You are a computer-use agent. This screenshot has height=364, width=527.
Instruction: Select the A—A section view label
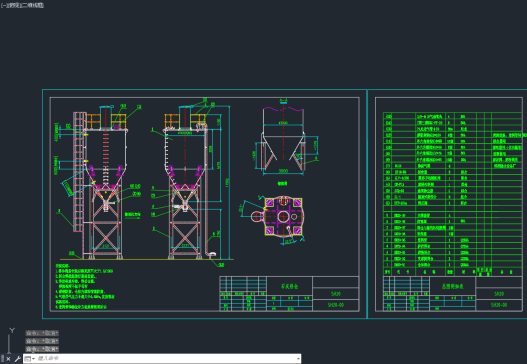click(283, 100)
